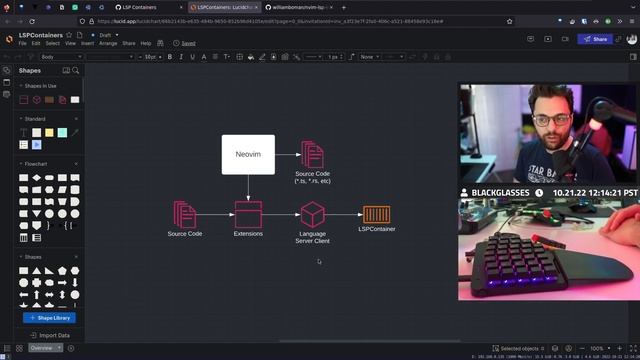
Task: Open the fill color bucket
Action: [251, 57]
